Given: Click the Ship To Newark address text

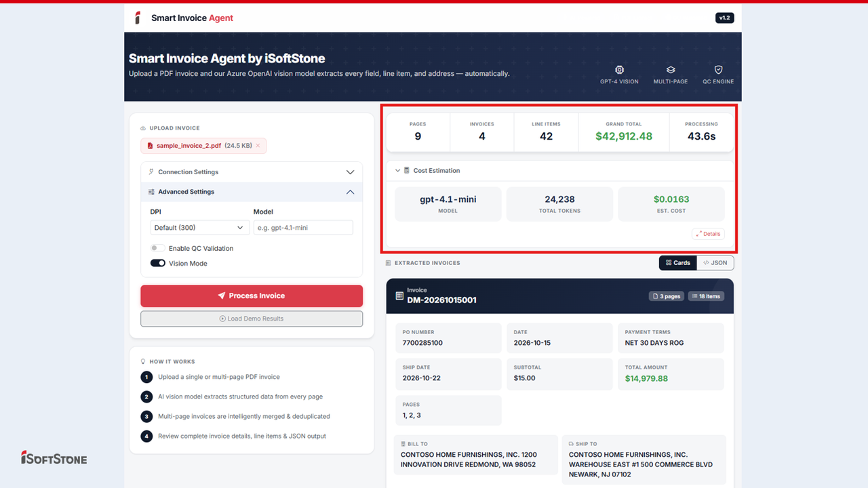Looking at the screenshot, I should [x=641, y=464].
